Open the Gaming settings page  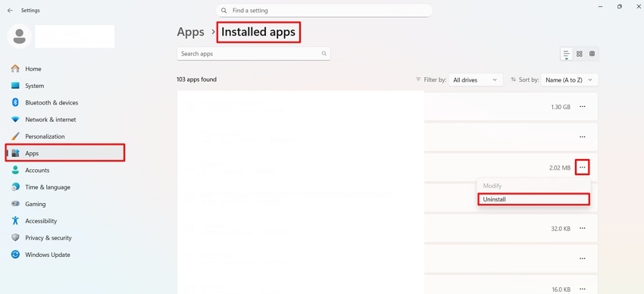[x=65, y=204]
